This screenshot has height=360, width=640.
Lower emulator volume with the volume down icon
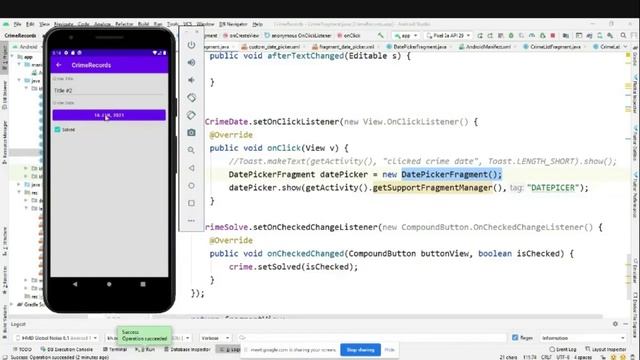click(191, 80)
